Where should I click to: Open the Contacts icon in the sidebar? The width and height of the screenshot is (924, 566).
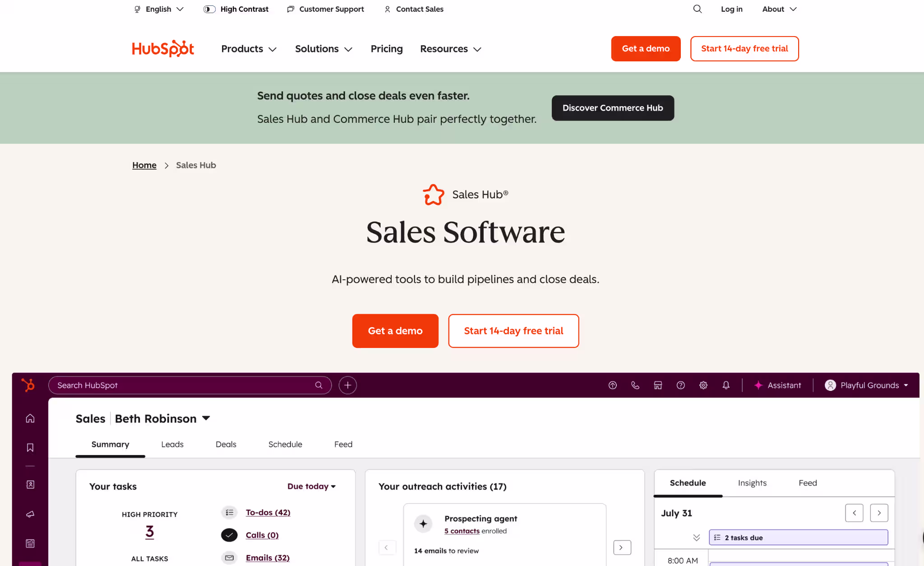(x=30, y=484)
